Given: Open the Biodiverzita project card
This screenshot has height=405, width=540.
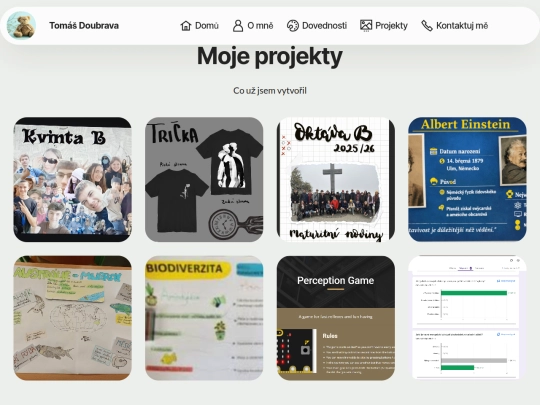Looking at the screenshot, I should [204, 318].
